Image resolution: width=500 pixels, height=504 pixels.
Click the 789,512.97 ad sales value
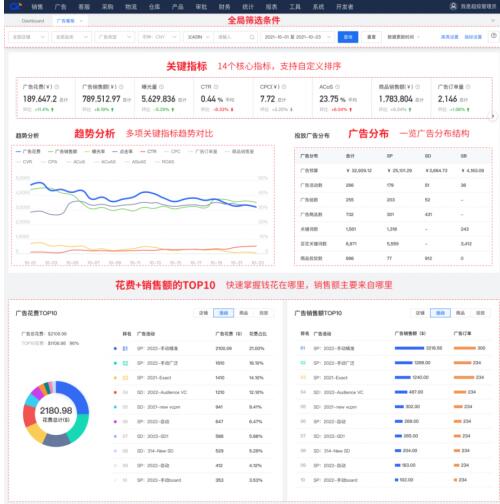[101, 99]
